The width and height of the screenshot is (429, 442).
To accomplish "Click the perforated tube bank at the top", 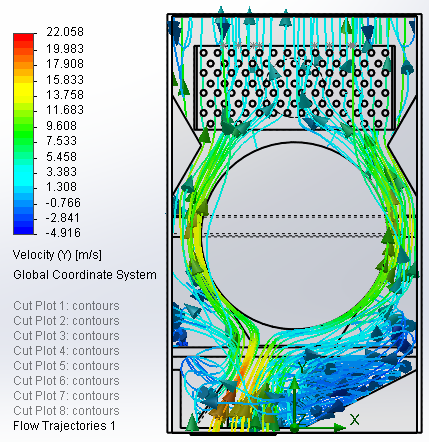I will pyautogui.click(x=295, y=88).
